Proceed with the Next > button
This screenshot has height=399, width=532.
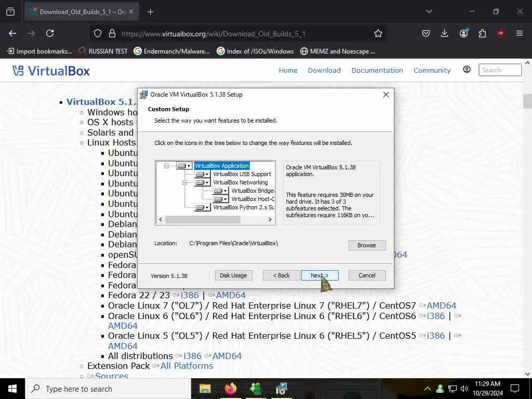click(320, 275)
